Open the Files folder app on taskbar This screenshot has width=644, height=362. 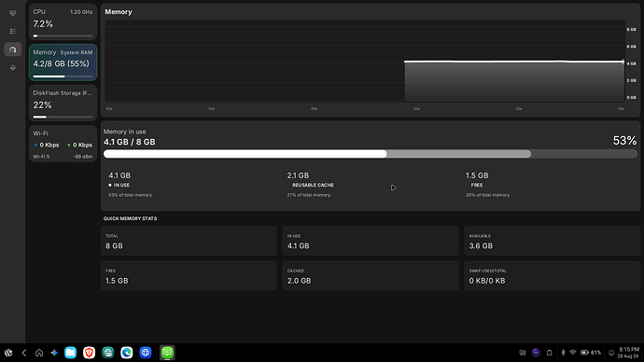[71, 353]
